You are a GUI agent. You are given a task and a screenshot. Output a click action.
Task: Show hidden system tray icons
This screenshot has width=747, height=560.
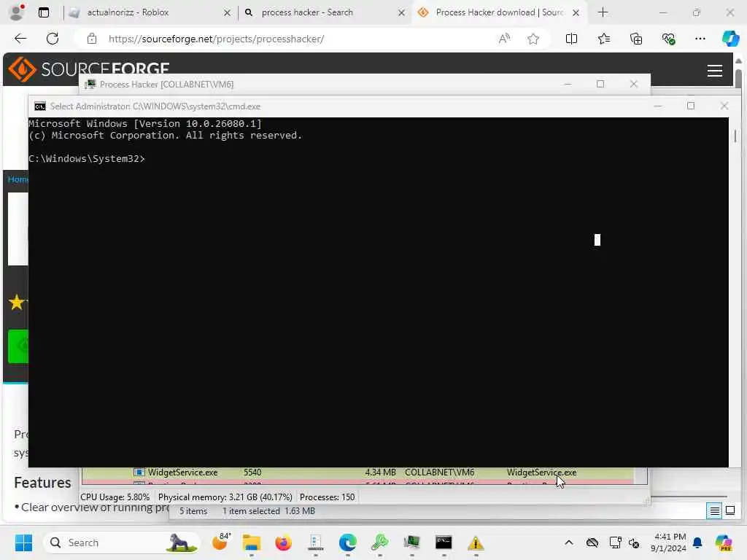[569, 542]
